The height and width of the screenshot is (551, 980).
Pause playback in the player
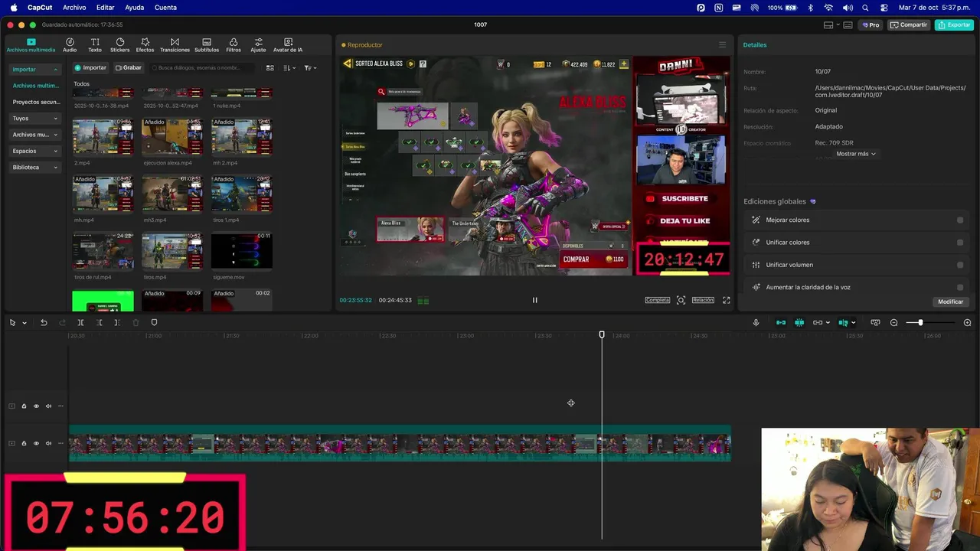point(534,300)
